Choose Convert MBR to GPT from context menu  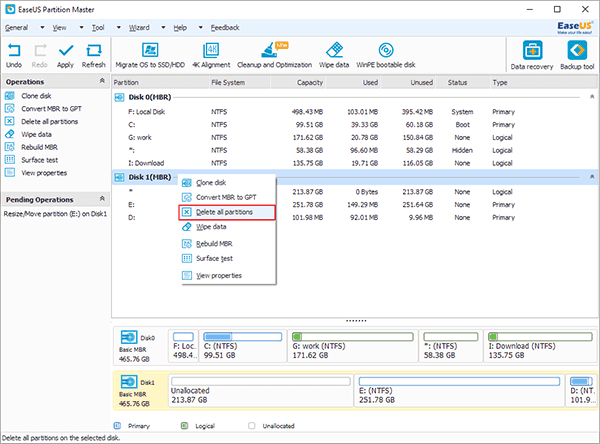click(227, 198)
